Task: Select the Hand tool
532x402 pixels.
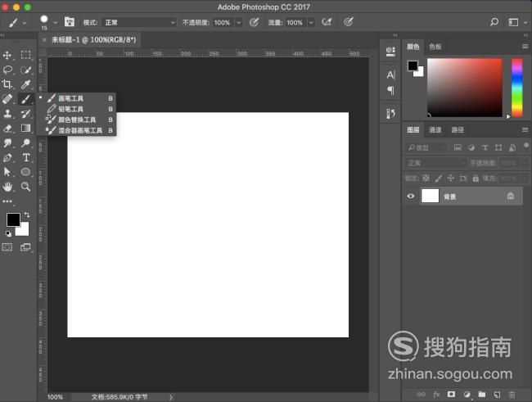Action: pos(7,187)
